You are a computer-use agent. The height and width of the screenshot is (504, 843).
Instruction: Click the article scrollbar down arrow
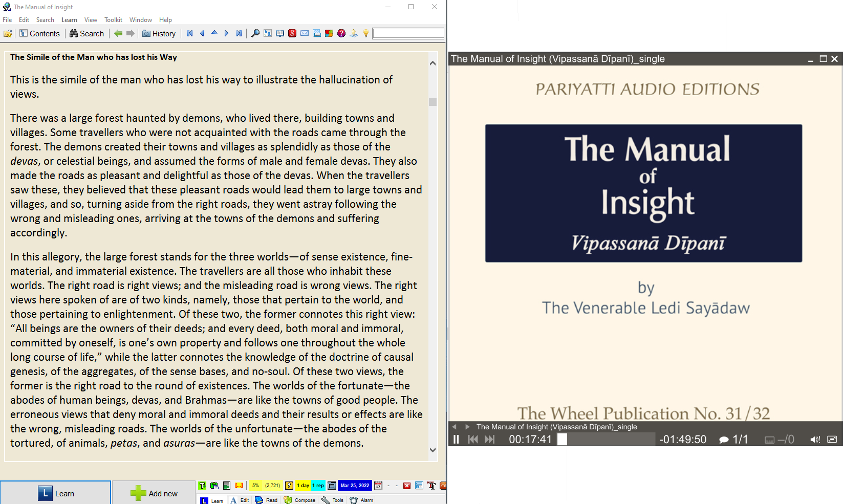pos(433,450)
